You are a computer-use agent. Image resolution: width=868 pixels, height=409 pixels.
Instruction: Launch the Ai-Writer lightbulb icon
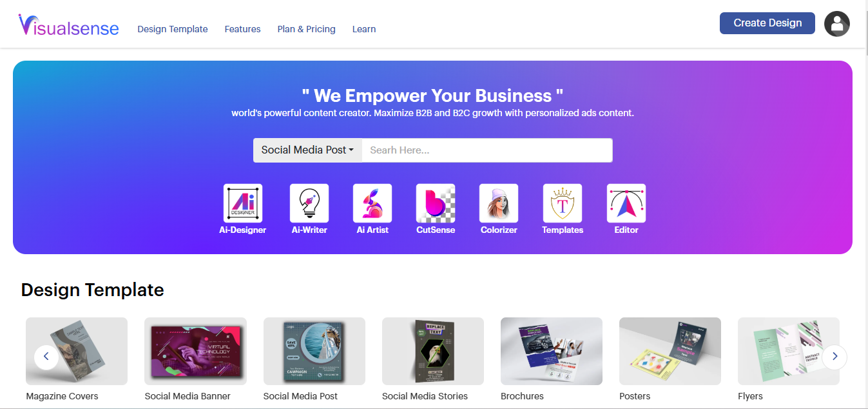pyautogui.click(x=309, y=203)
